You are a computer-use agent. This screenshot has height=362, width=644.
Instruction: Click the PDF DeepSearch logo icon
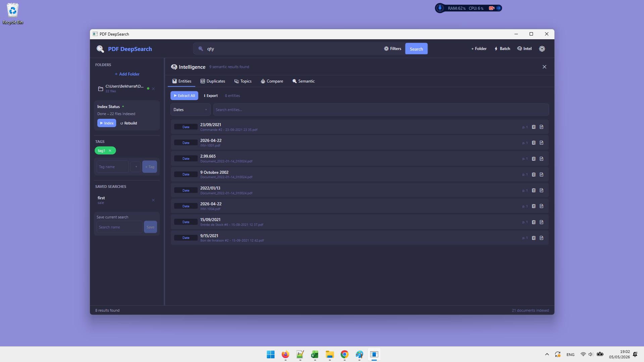coord(100,49)
